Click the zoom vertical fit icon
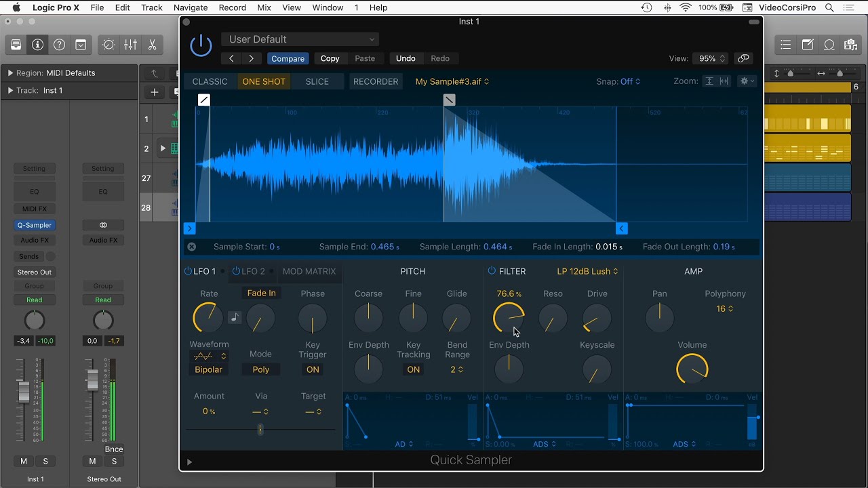This screenshot has height=488, width=868. pos(709,81)
